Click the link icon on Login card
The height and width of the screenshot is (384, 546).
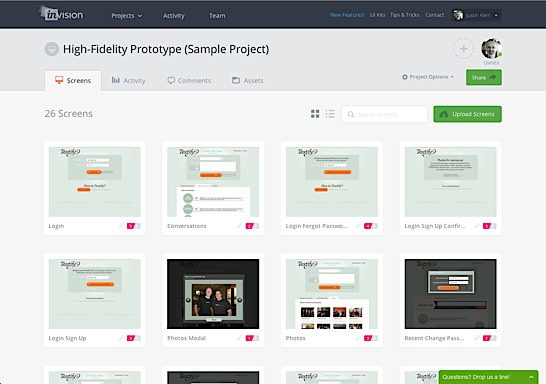click(121, 226)
